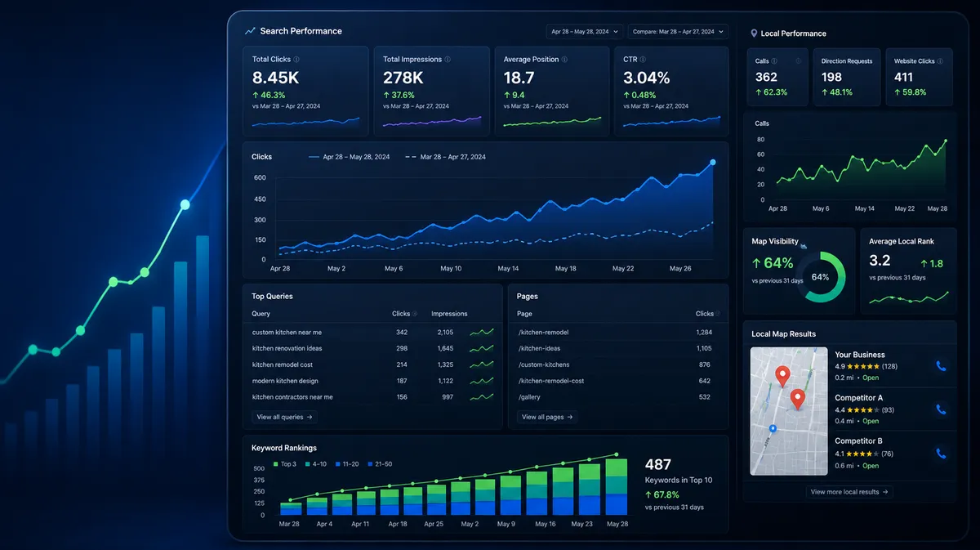Screen dimensions: 980x550
Task: Click the Map Visibility 64% donut chart
Action: [820, 277]
